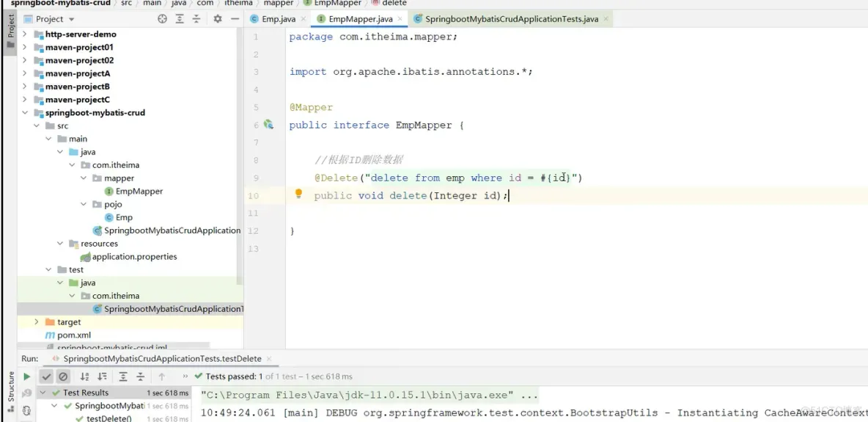Expand the maven-projectC module

coord(24,100)
